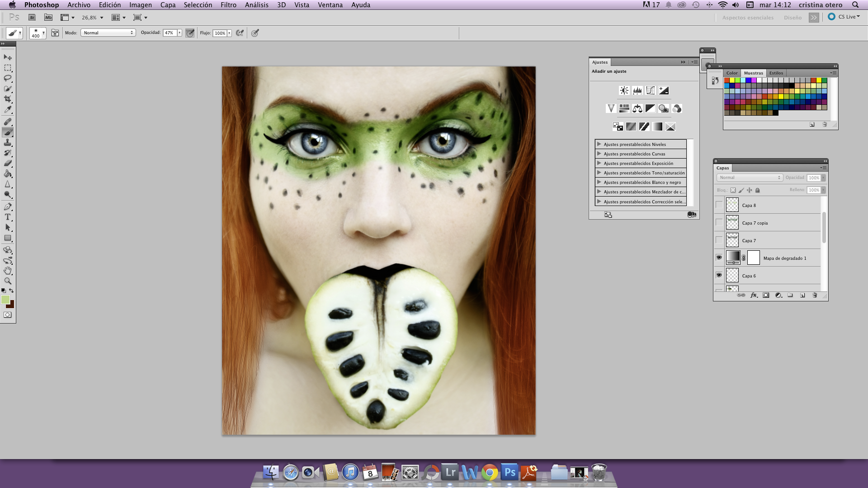Open the Ventana menu
The width and height of the screenshot is (868, 488).
330,5
